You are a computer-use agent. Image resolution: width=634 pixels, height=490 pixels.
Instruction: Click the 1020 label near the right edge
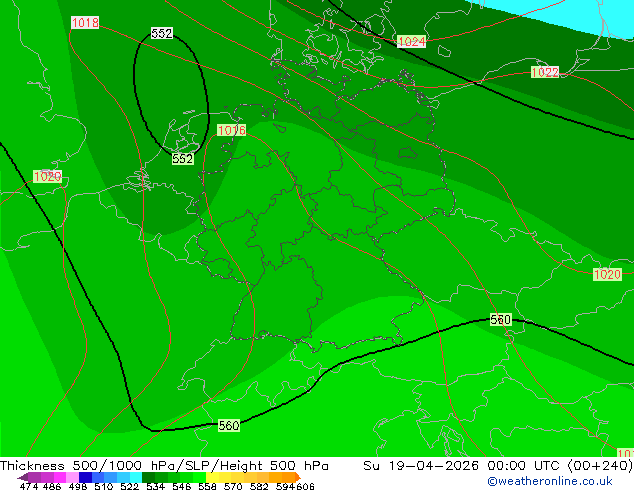click(607, 275)
